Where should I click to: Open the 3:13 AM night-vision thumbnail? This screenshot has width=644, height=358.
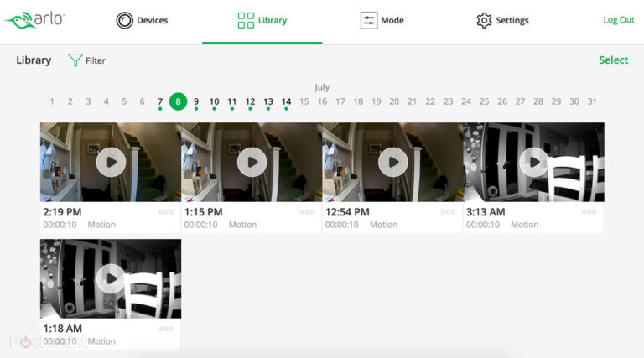click(x=534, y=162)
